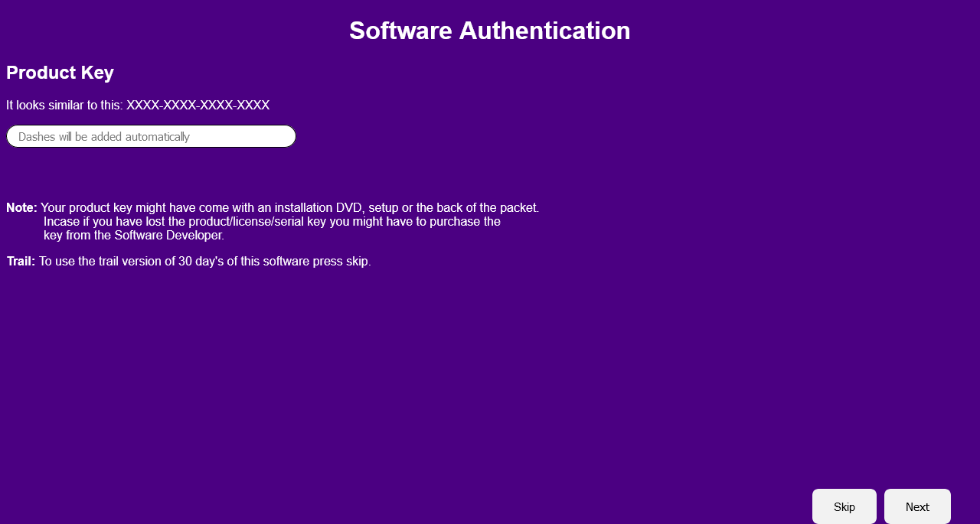
Task: Click the 'Product Key' subheading
Action: click(x=60, y=73)
